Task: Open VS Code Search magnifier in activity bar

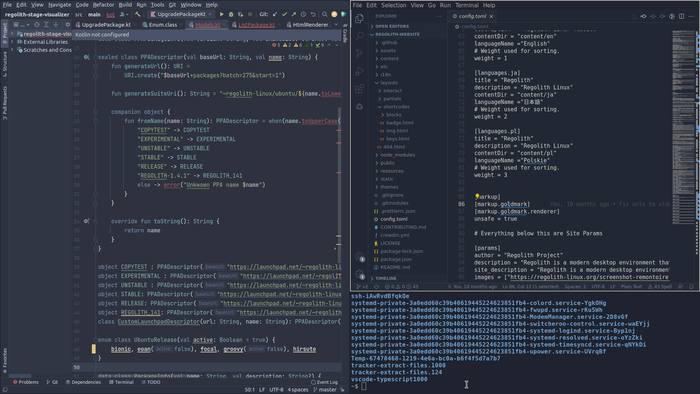Action: (359, 36)
